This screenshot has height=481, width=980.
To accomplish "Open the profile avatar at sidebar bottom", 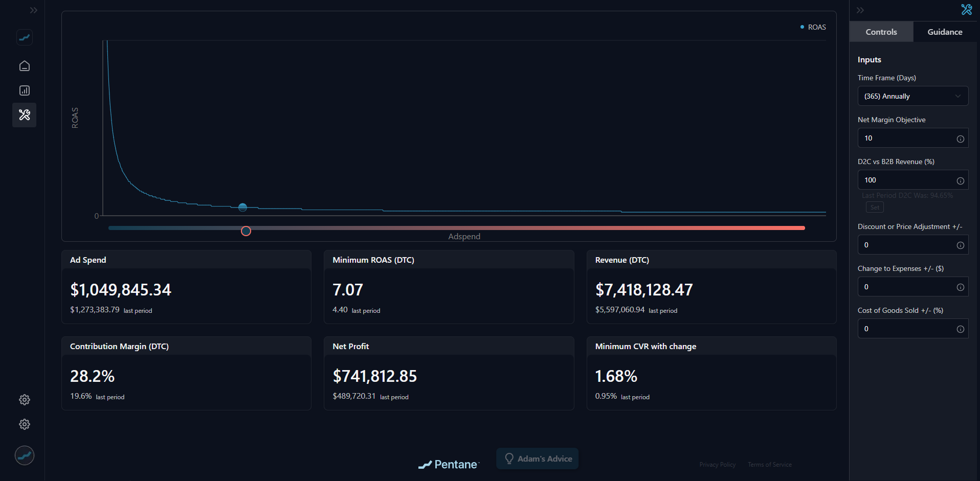I will [24, 455].
